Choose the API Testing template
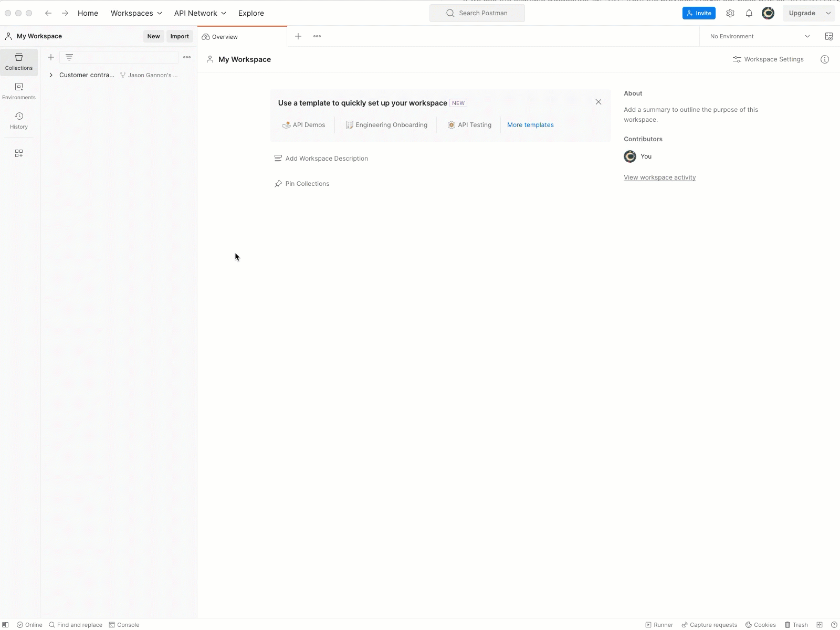840x630 pixels. tap(469, 125)
